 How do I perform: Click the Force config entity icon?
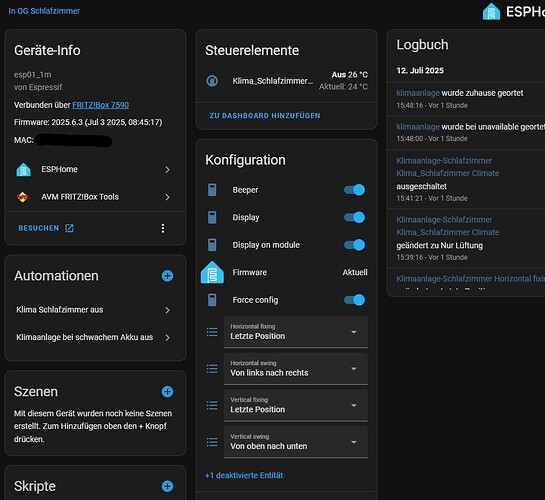coord(212,300)
